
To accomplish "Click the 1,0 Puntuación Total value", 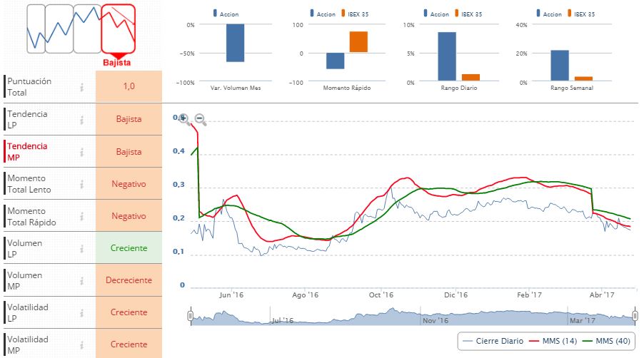I will (x=129, y=86).
